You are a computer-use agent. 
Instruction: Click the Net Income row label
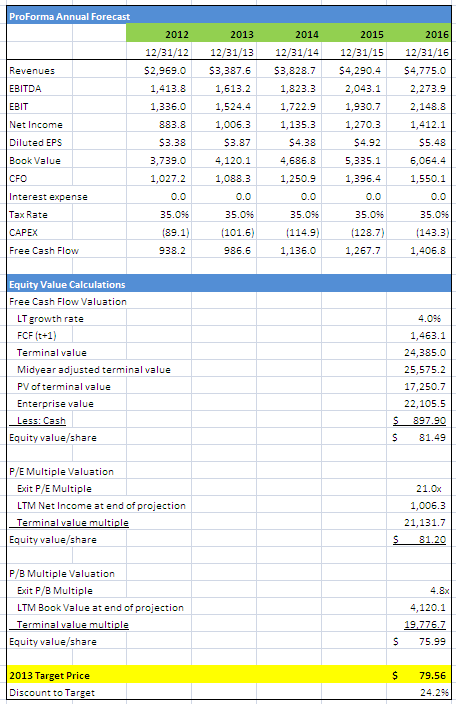pos(36,124)
